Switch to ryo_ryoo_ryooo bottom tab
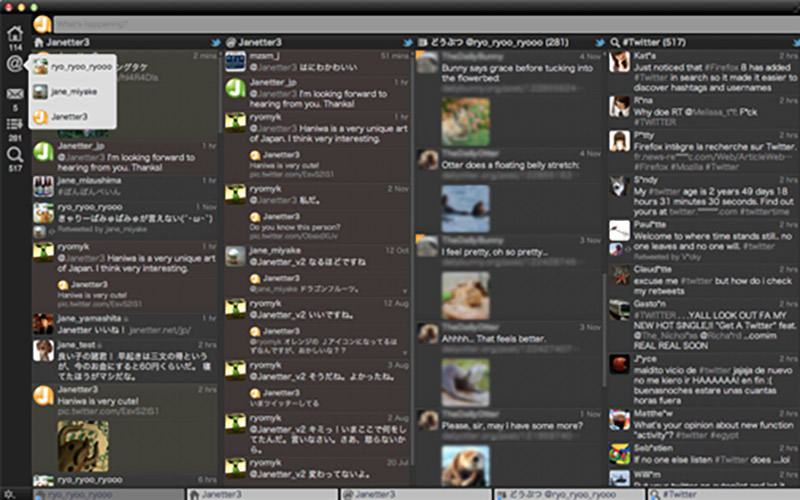The height and width of the screenshot is (500, 800). pos(108,494)
